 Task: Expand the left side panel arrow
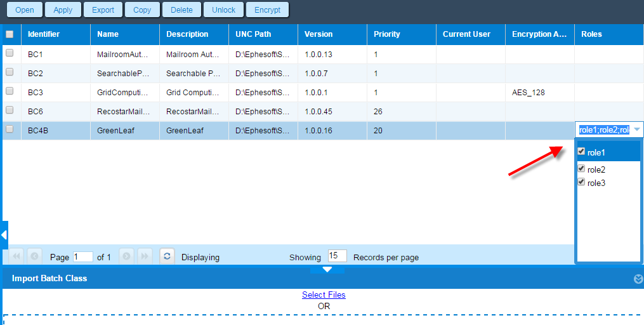coord(4,235)
